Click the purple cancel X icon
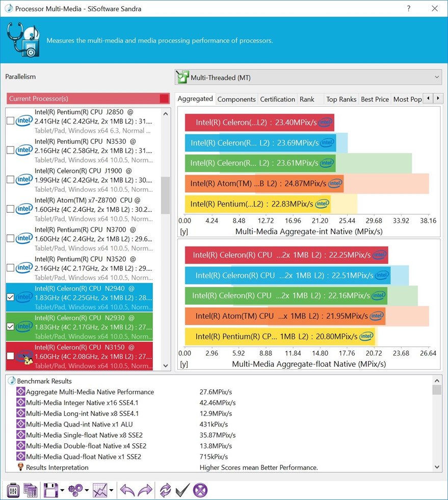This screenshot has width=448, height=500. coord(200,490)
